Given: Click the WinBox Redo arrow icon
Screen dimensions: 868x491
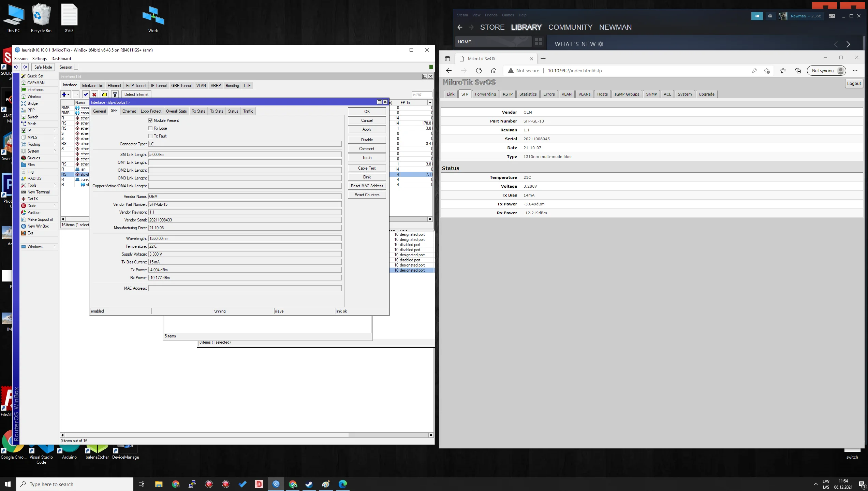Looking at the screenshot, I should coord(25,67).
